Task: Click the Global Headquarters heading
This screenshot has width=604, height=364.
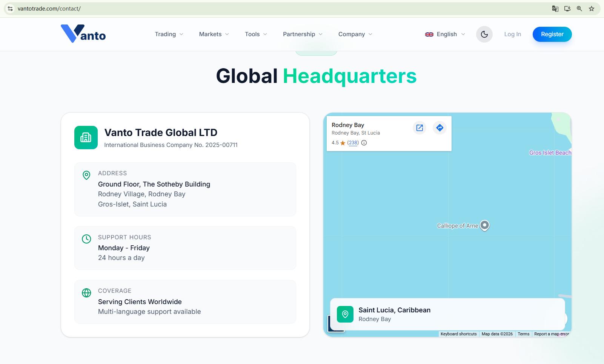Action: coord(316,76)
